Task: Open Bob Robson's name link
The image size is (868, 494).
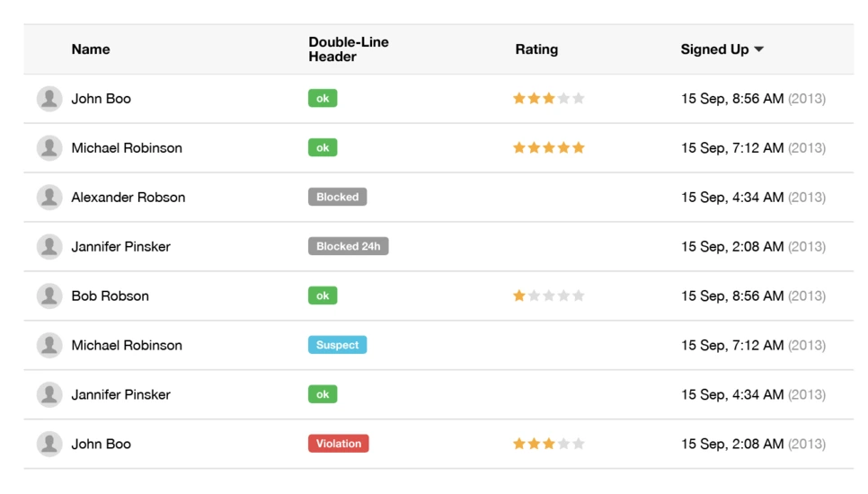Action: pyautogui.click(x=111, y=296)
